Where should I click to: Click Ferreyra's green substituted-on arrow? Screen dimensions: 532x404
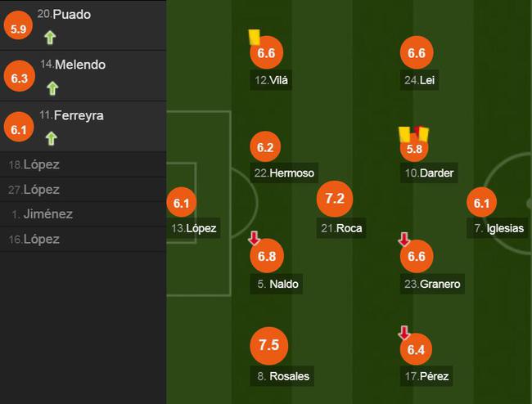(52, 139)
